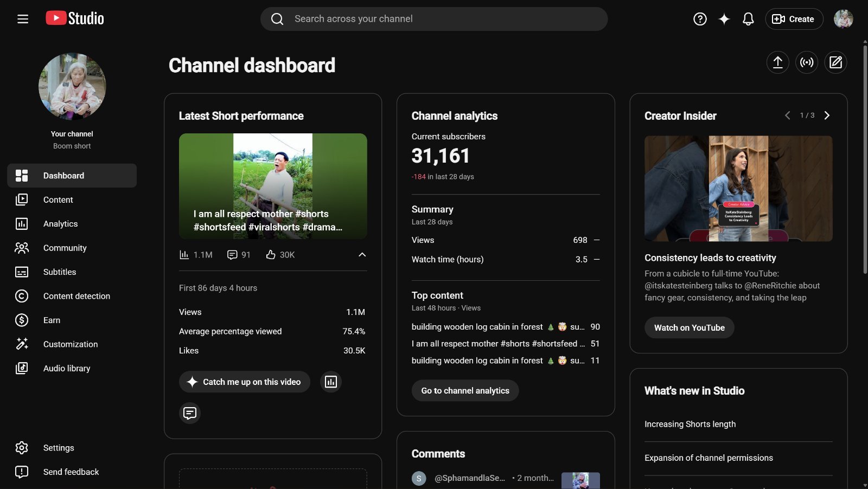Click the search across your channel field
The image size is (868, 489).
tap(434, 19)
